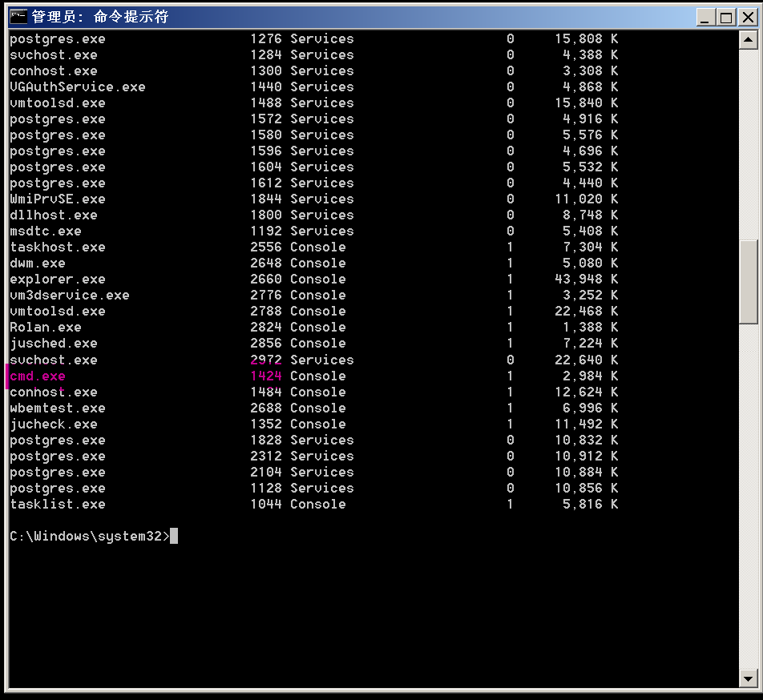Select the WmiPrvSE.exe entry
The height and width of the screenshot is (700, 763).
(54, 199)
